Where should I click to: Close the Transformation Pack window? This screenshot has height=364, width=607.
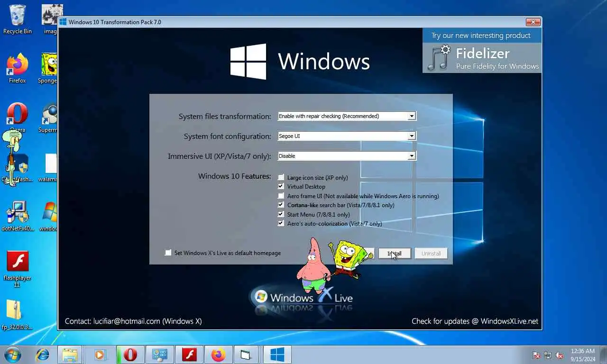click(533, 22)
